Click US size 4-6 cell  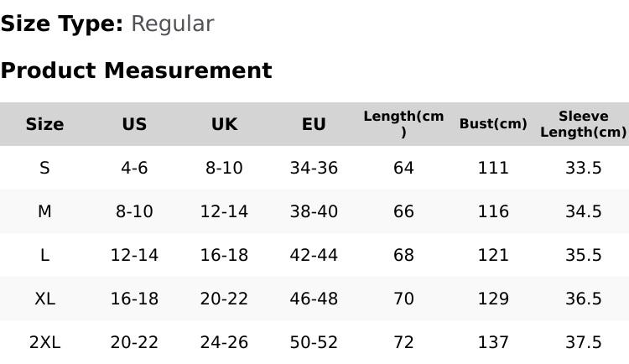click(134, 168)
